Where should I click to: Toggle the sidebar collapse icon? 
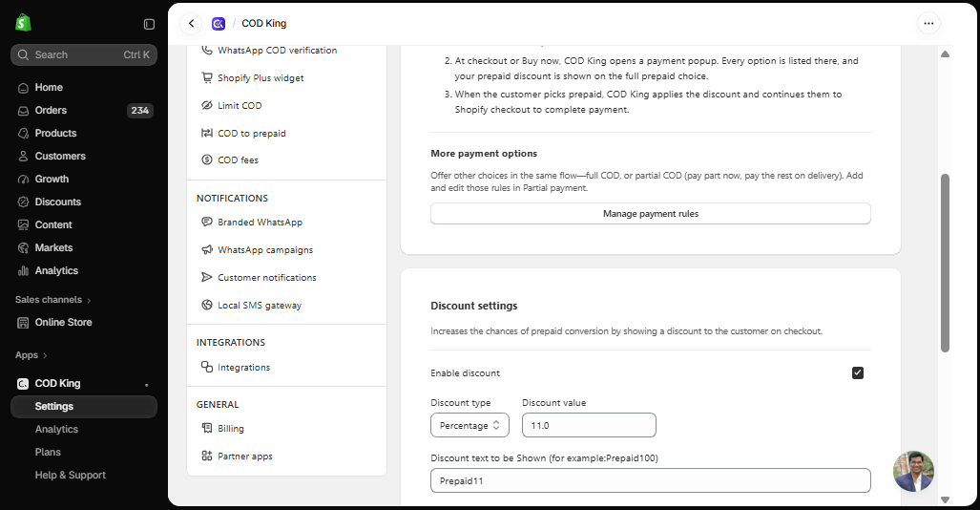click(149, 24)
